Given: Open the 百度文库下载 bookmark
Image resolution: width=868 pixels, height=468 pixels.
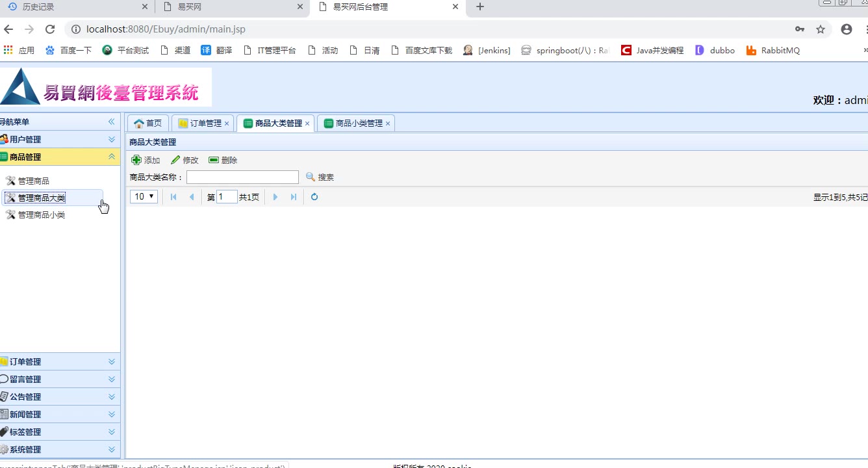Looking at the screenshot, I should [x=422, y=50].
